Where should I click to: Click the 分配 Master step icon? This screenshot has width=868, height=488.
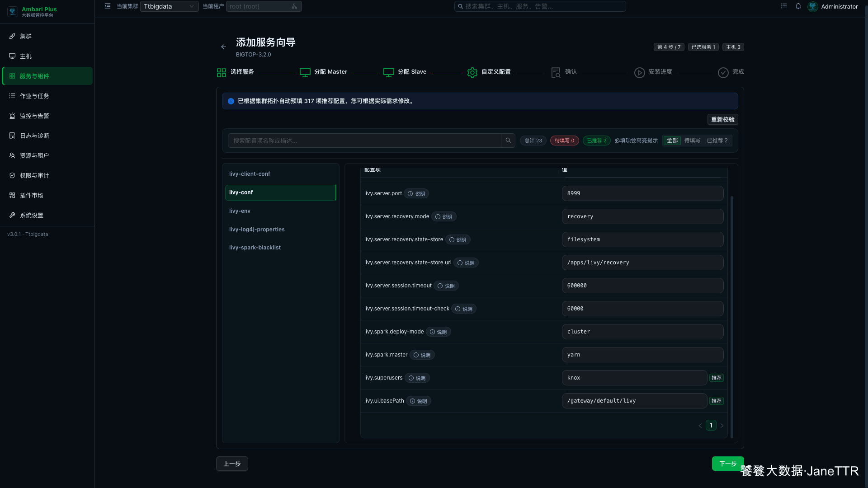(305, 72)
